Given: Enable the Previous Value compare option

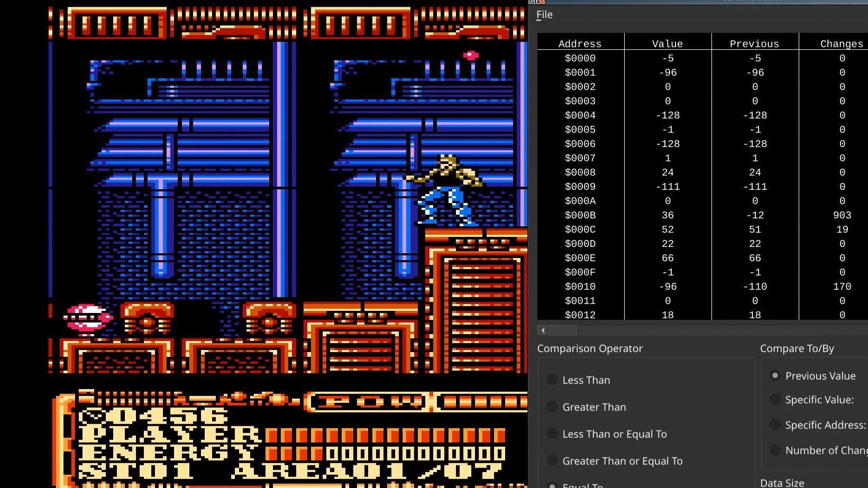Looking at the screenshot, I should [x=775, y=375].
